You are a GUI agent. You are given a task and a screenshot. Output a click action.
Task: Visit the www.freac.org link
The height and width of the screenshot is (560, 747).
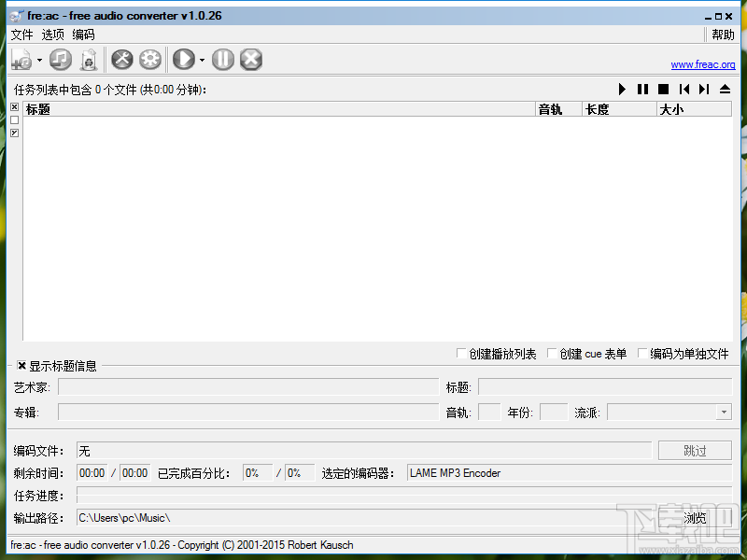point(702,64)
